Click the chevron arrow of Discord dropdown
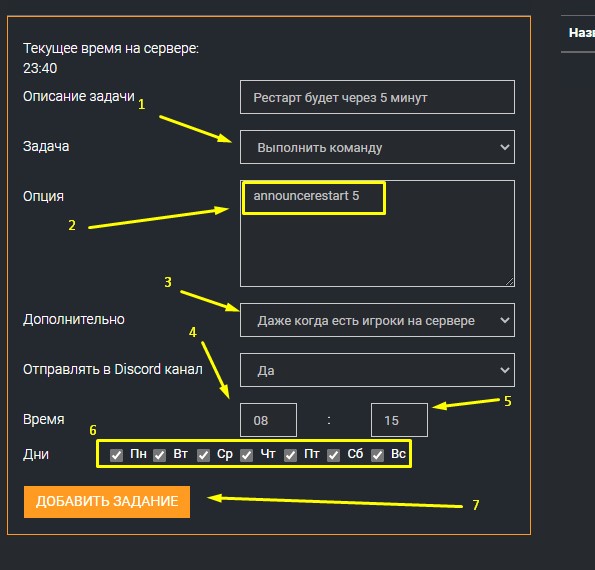The width and height of the screenshot is (595, 570). click(505, 370)
